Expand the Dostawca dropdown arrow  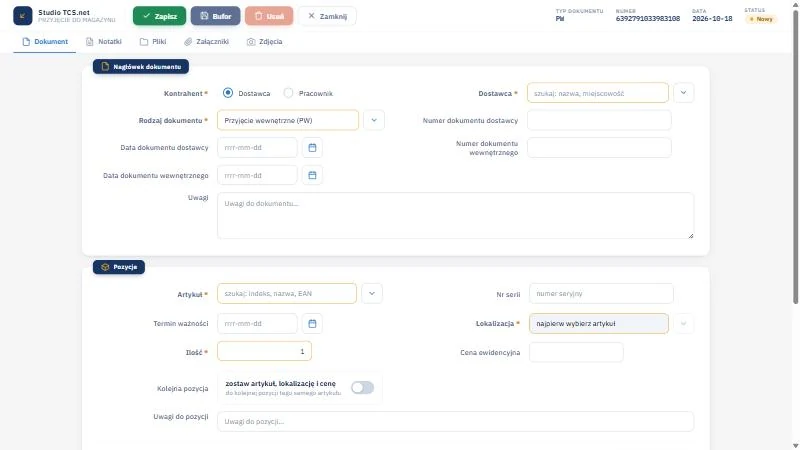click(683, 93)
